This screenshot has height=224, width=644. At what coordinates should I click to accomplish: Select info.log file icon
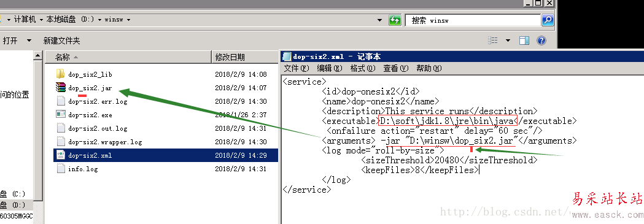point(60,169)
